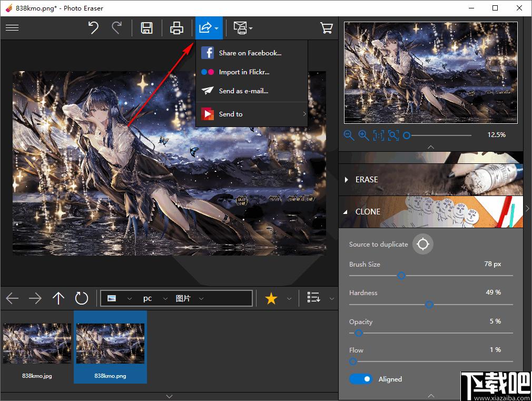Undo the last edit

pyautogui.click(x=93, y=28)
